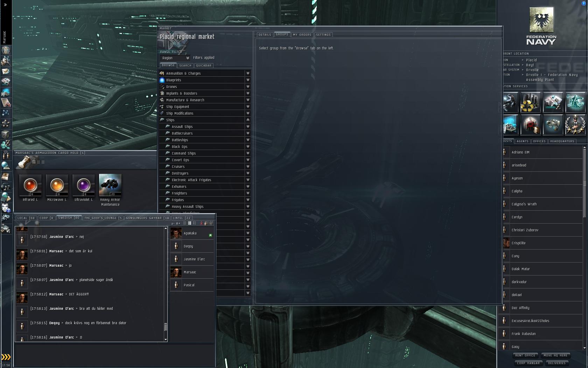The height and width of the screenshot is (368, 588).
Task: Expand the Frigates subgroup
Action: [248, 200]
